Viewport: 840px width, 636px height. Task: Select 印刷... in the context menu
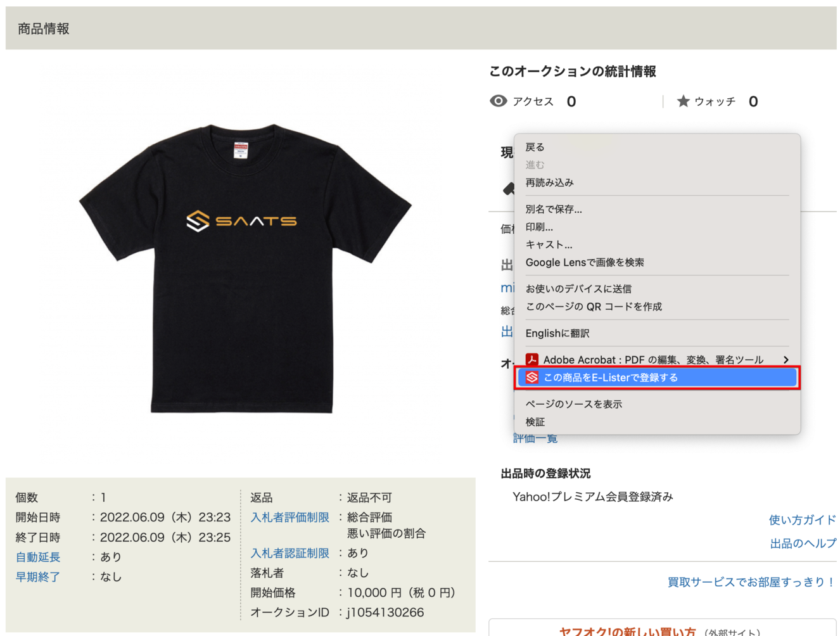[x=539, y=227]
